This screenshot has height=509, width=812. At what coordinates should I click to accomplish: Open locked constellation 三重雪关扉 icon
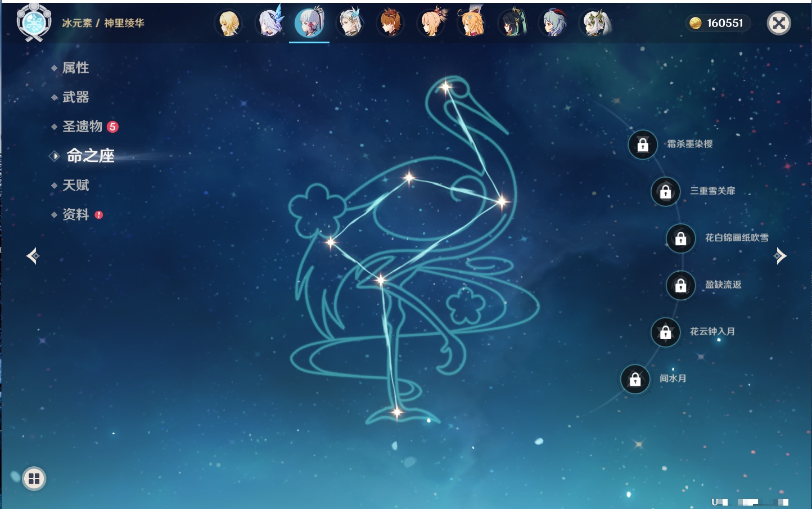tap(665, 192)
